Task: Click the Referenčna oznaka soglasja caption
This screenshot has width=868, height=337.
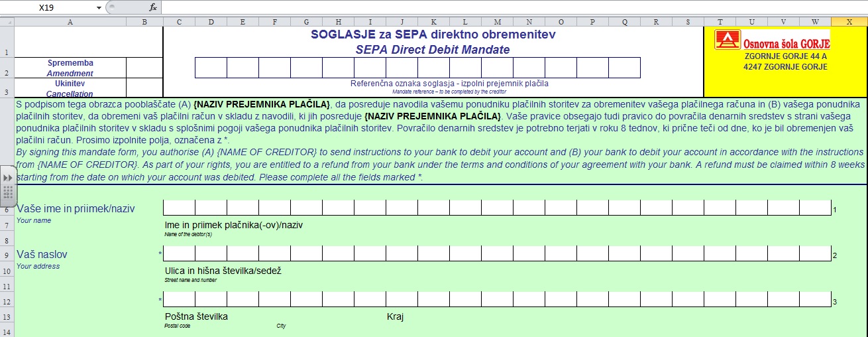Action: click(x=449, y=84)
